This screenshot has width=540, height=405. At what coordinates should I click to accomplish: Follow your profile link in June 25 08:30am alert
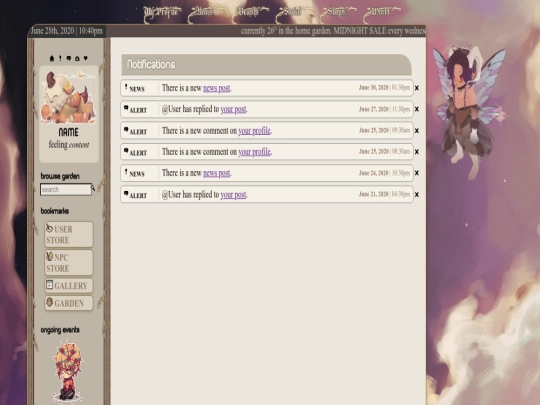click(x=254, y=152)
